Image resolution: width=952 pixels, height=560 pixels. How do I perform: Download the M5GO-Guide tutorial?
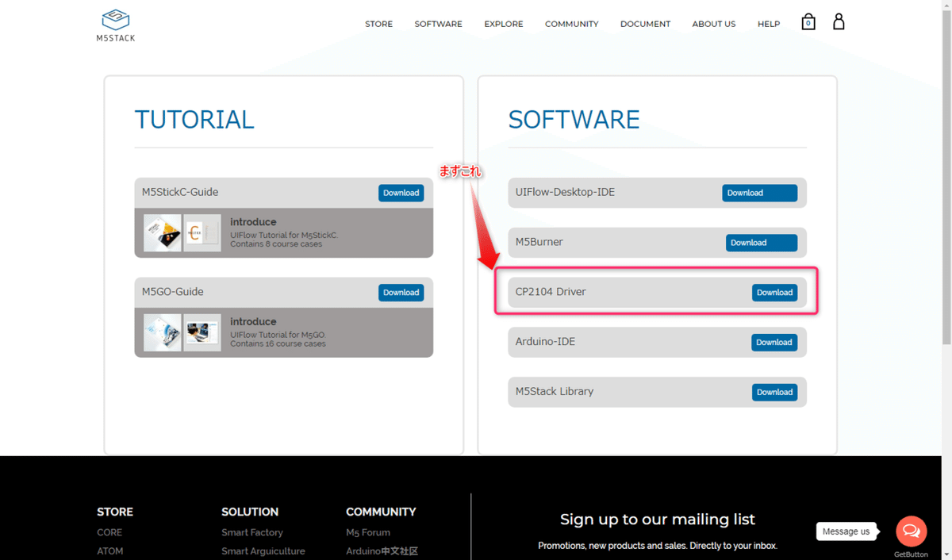click(x=401, y=293)
